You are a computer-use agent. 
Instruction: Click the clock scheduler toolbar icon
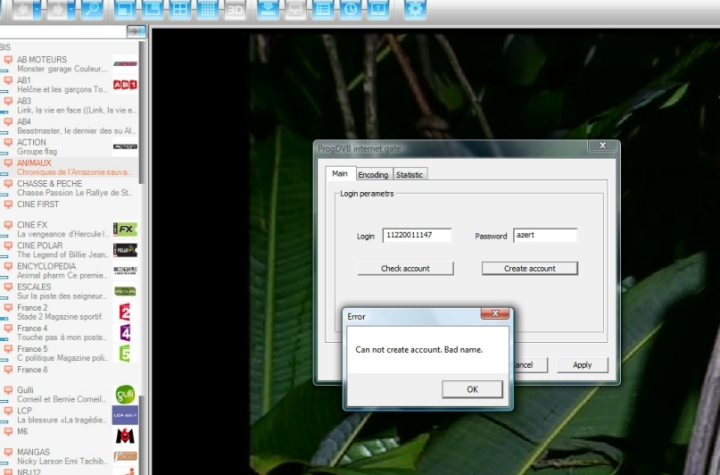(x=350, y=10)
